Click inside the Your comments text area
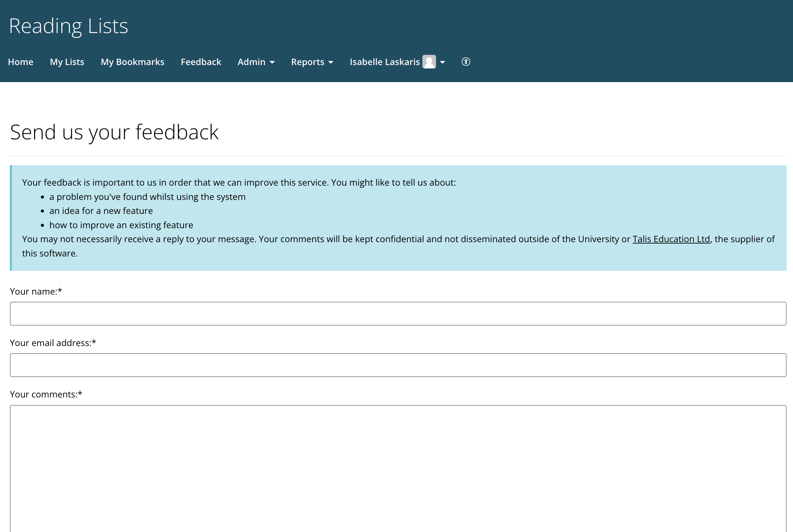 click(x=398, y=468)
